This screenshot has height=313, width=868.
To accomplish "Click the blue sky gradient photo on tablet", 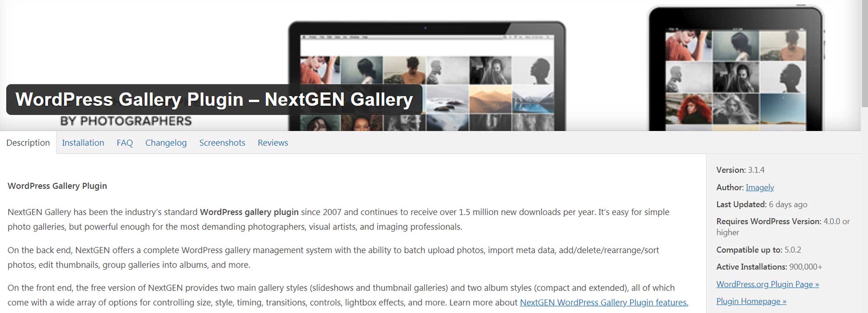I will pos(783,109).
